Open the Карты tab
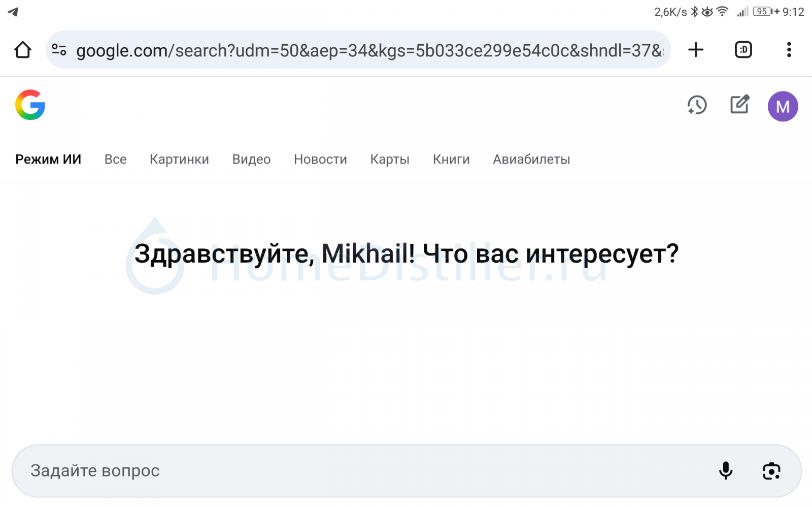 [390, 160]
